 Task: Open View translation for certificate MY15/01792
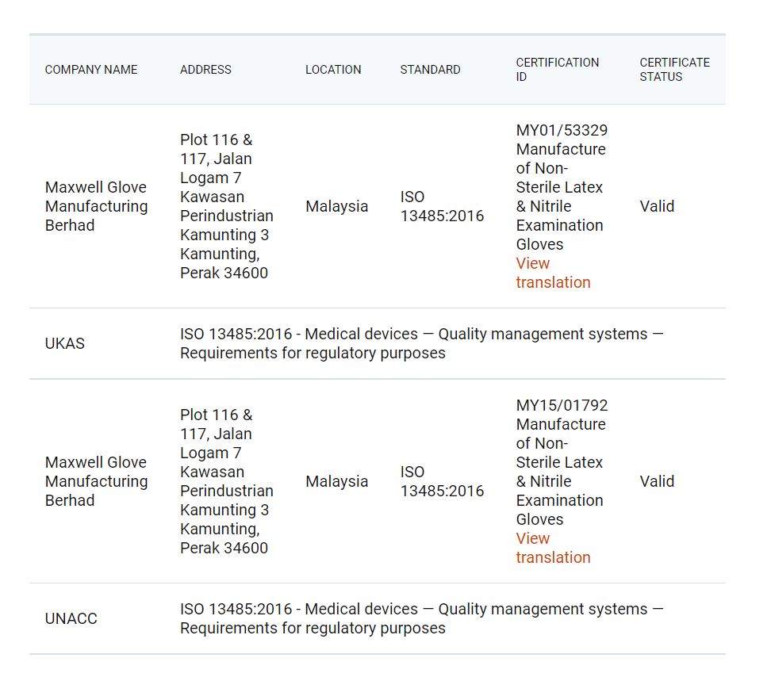point(553,548)
